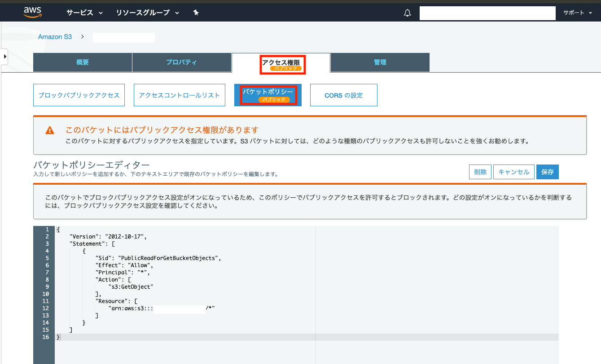Save the bucket policy with 保存

(x=547, y=172)
